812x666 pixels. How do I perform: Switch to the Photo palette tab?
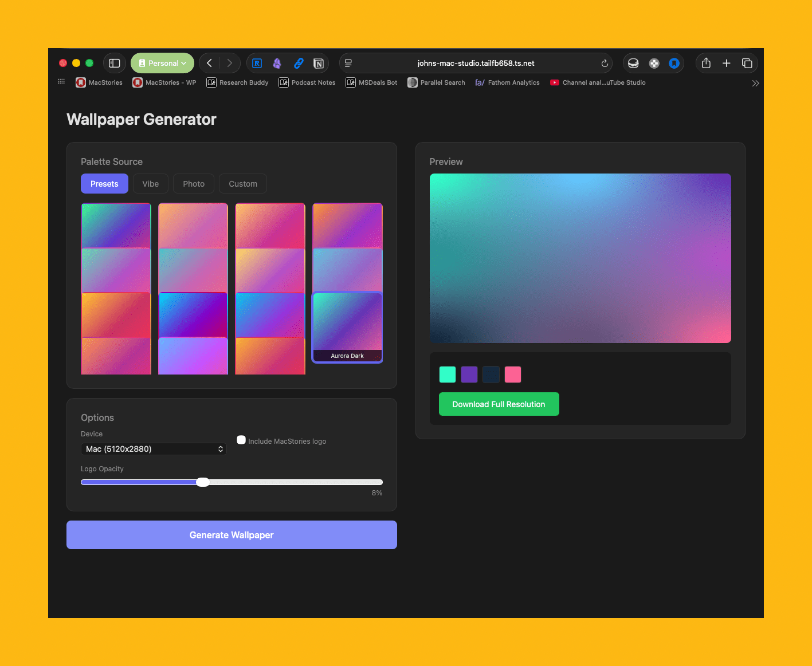click(x=194, y=184)
